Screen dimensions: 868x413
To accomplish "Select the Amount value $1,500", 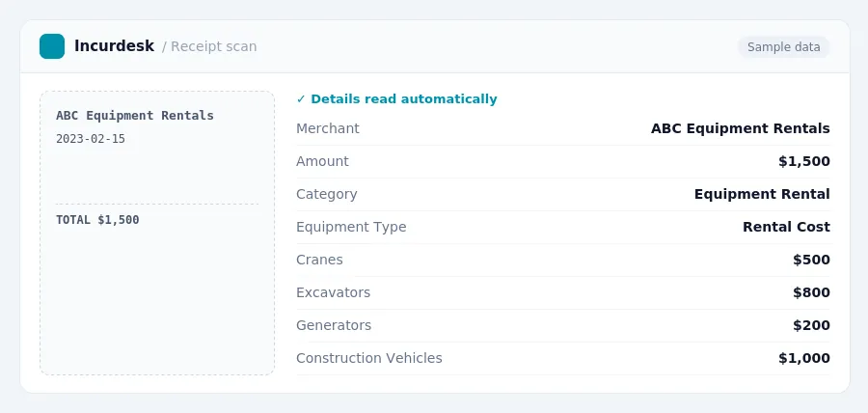I will (803, 161).
